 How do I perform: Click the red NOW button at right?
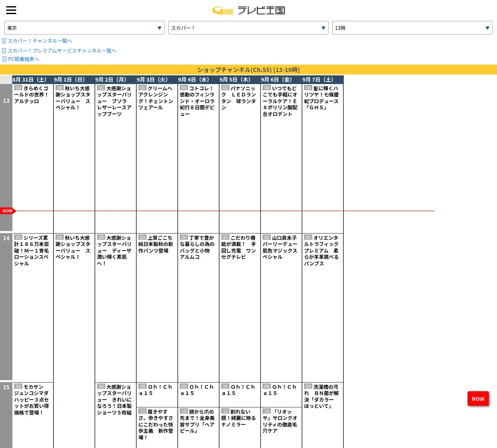coord(478,399)
